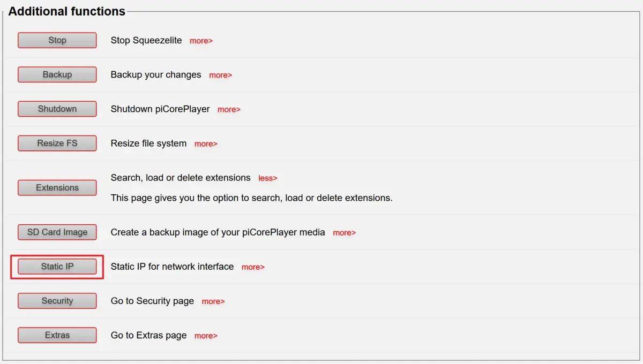Click 'Search, load or delete extensions' text
The height and width of the screenshot is (364, 643).
[x=181, y=178]
